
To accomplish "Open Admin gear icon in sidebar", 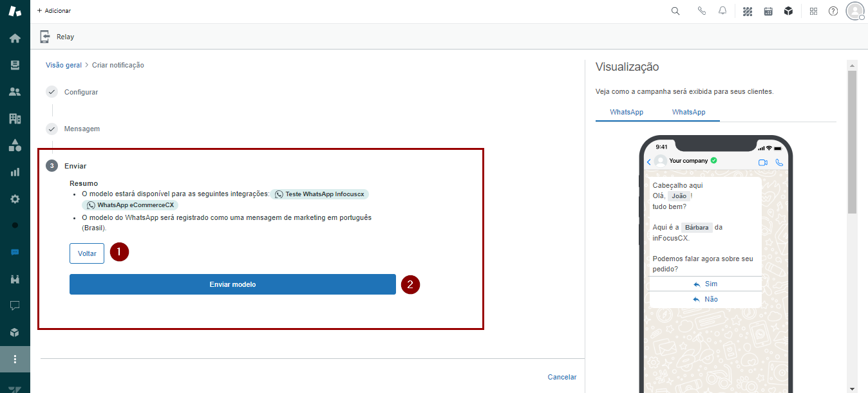I will tap(15, 199).
